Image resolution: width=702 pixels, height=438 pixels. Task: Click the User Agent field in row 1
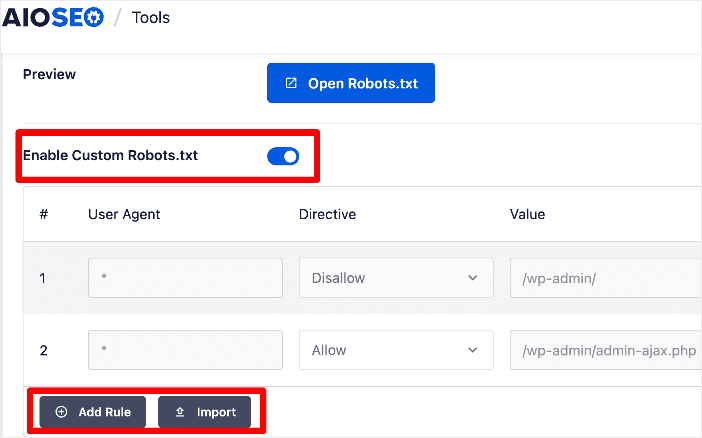pyautogui.click(x=185, y=278)
